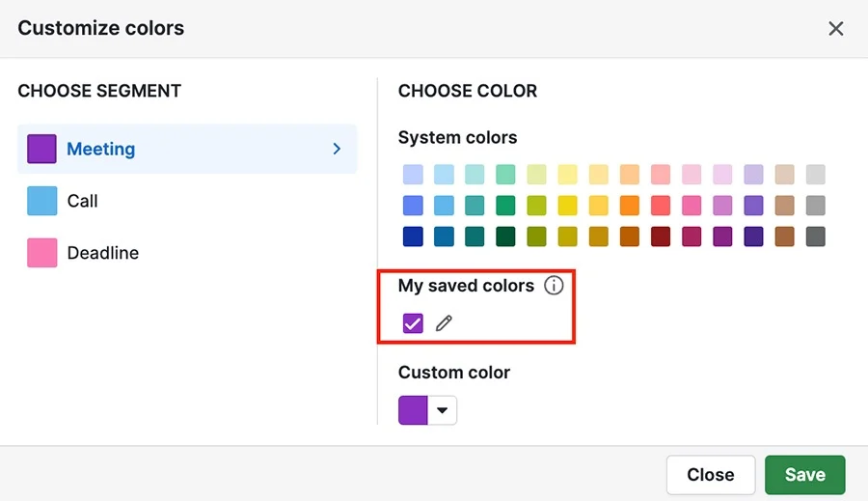Pick the dark navy blue system color
Image resolution: width=868 pixels, height=501 pixels.
(413, 237)
